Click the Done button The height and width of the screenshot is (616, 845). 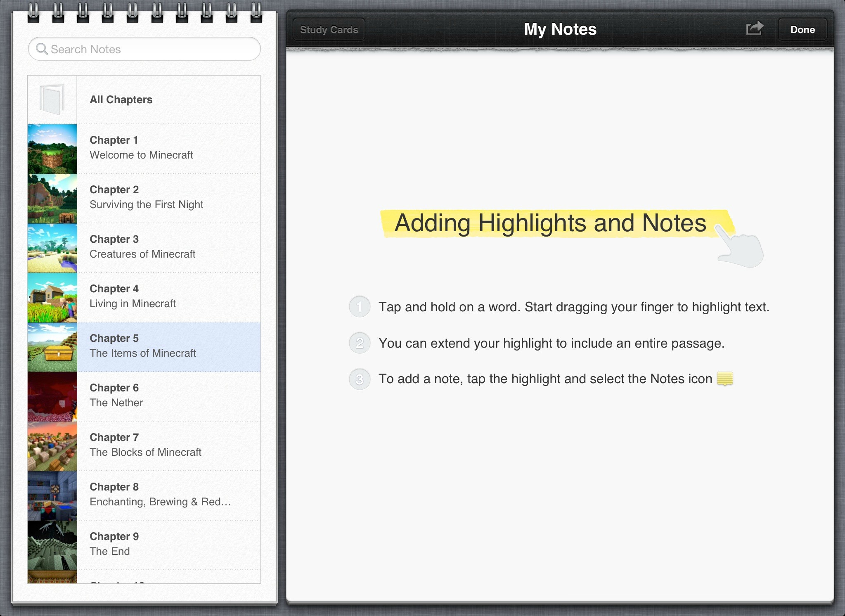click(x=802, y=29)
